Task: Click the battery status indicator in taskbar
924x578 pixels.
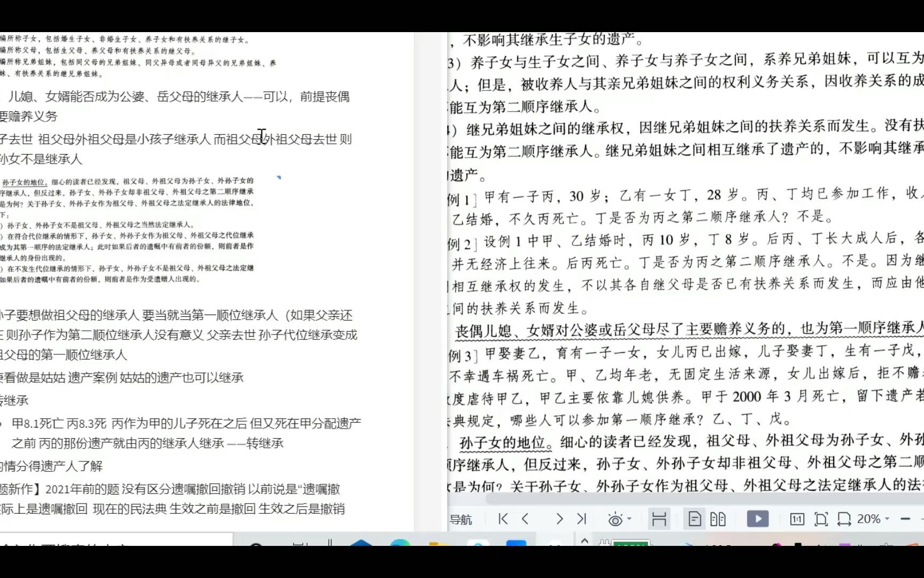Action: (x=626, y=543)
